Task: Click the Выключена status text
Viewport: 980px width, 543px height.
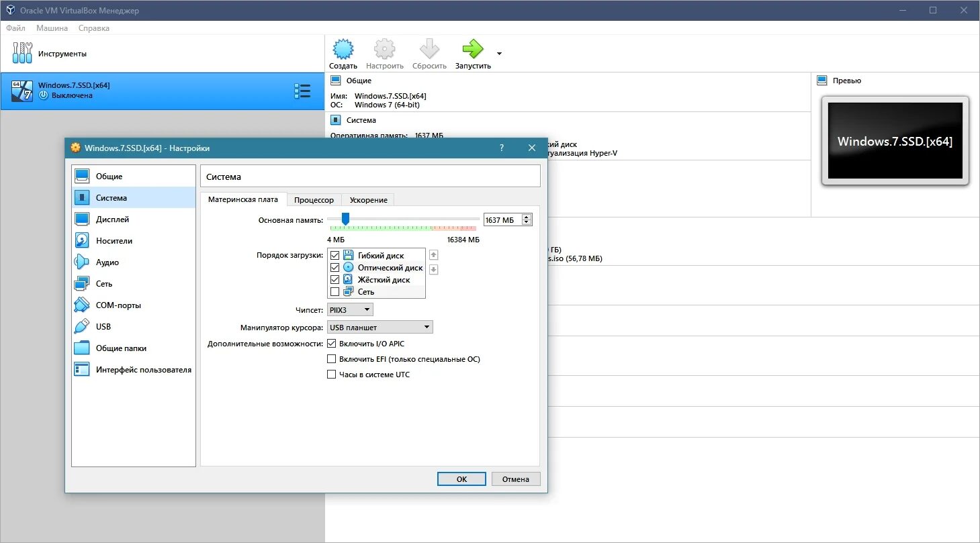Action: (x=72, y=95)
